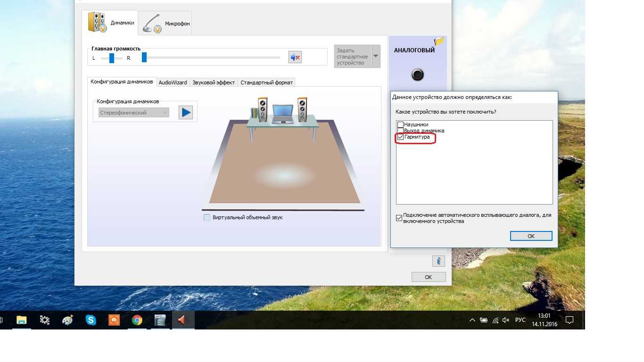Click the Главная громкость volume slider handle
The image size is (644, 362).
coord(144,58)
